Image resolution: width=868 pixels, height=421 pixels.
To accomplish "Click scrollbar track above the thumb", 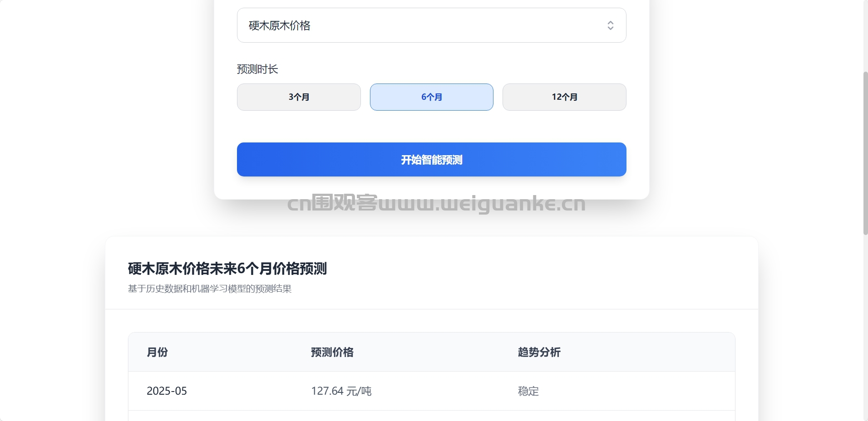I will [865, 35].
